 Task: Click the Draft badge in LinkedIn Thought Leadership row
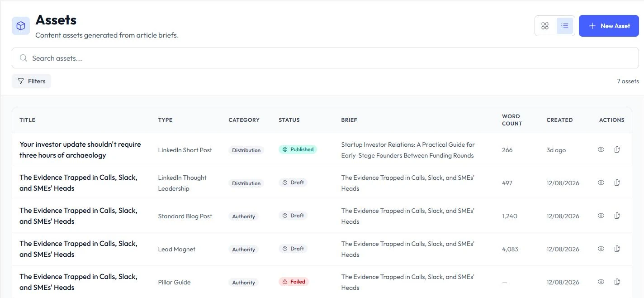point(293,183)
